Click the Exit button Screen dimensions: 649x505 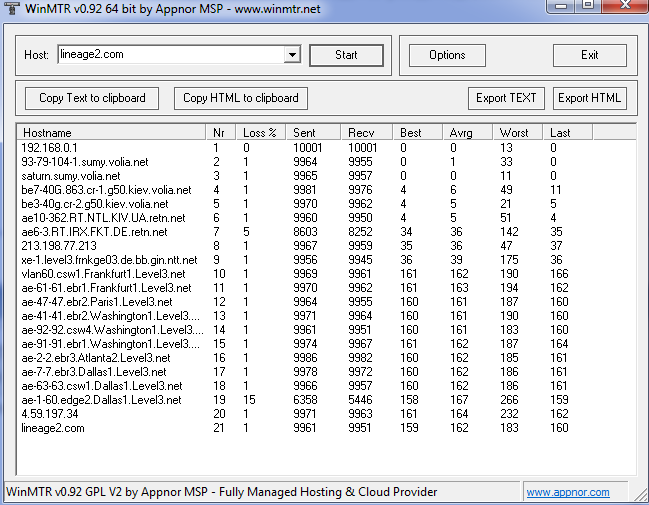(589, 55)
